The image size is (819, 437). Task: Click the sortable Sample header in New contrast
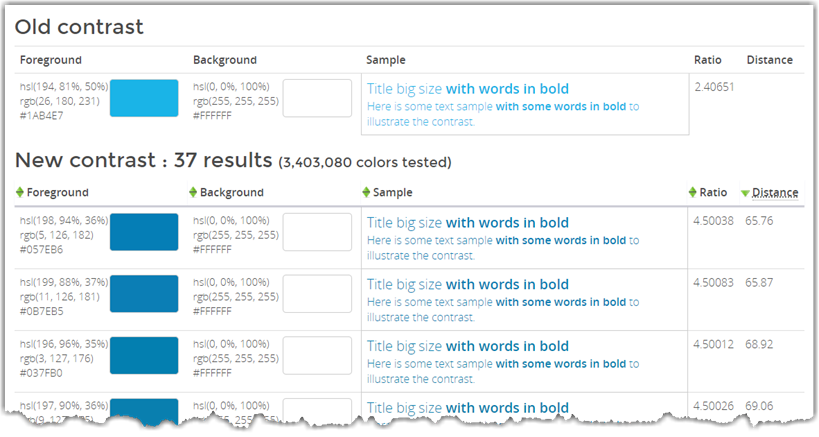tap(392, 193)
